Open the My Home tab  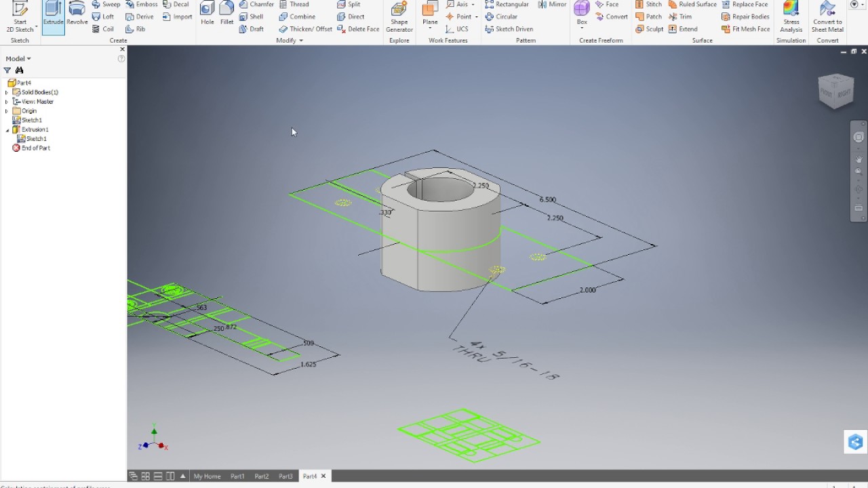point(207,476)
